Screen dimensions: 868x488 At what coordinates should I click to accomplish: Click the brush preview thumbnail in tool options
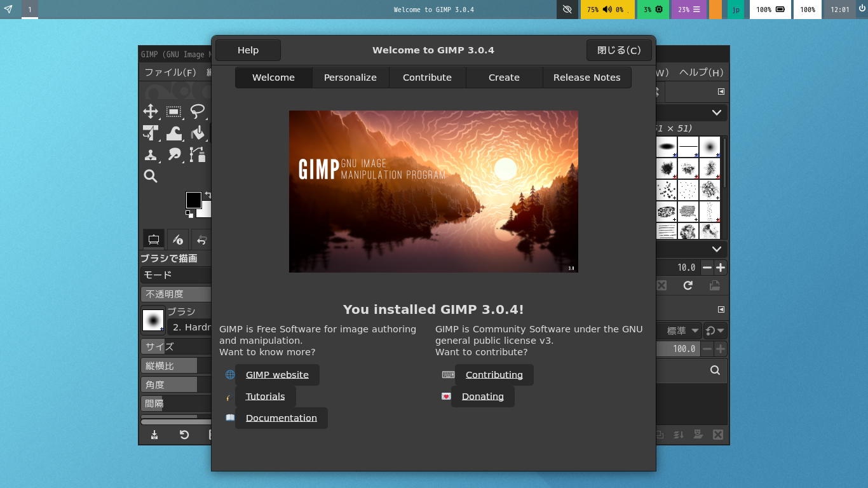coord(153,321)
